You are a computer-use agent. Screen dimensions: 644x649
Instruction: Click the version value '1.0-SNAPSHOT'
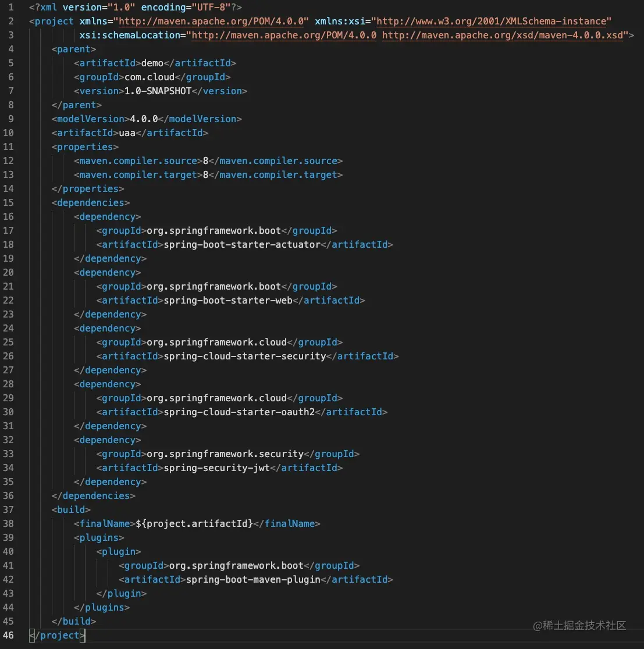pos(158,91)
